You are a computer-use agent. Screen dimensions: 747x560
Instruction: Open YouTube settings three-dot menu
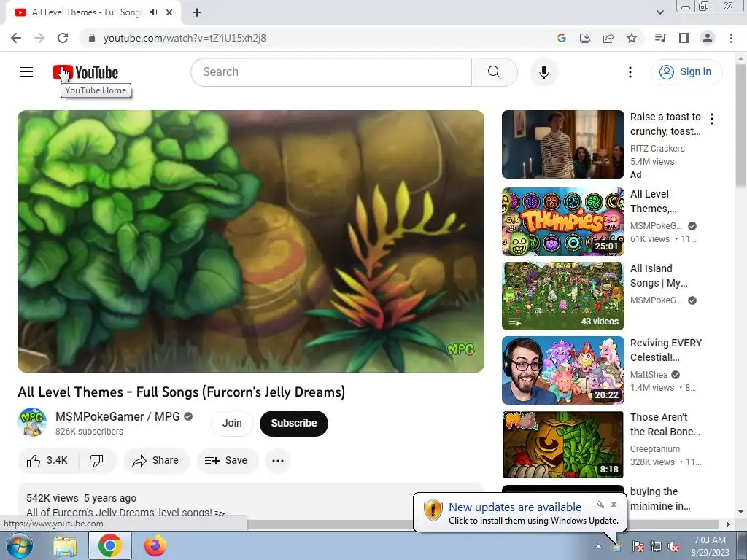tap(630, 72)
